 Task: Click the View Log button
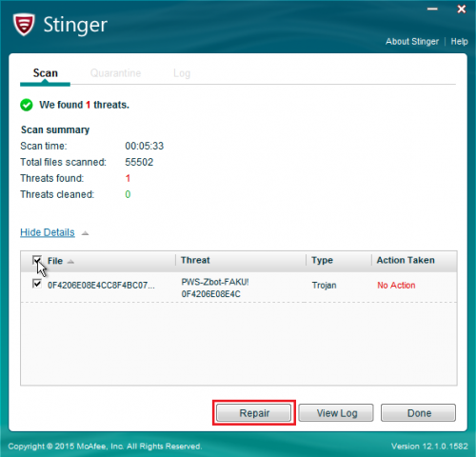pos(336,413)
